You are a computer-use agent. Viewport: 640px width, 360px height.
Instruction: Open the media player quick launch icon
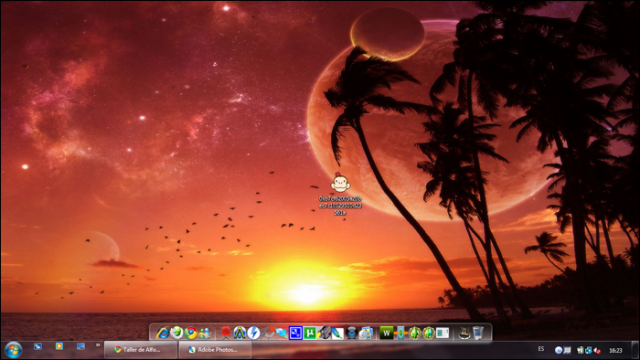tap(59, 347)
